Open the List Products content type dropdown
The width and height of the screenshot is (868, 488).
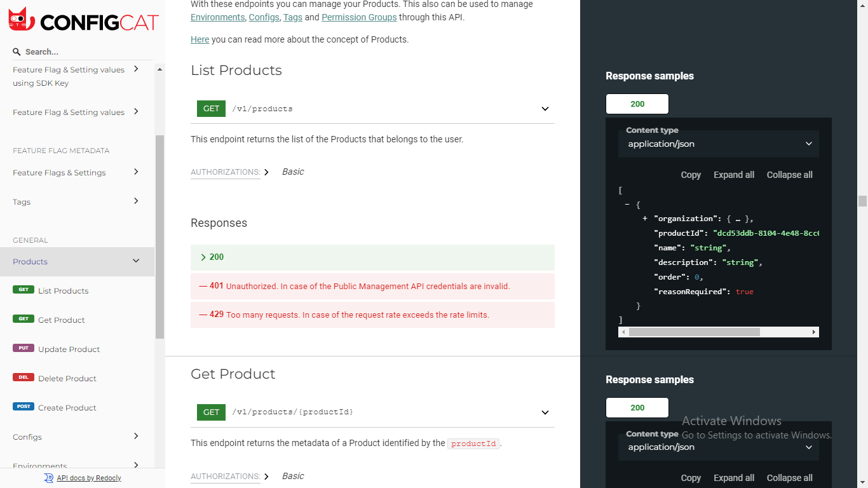(x=718, y=144)
